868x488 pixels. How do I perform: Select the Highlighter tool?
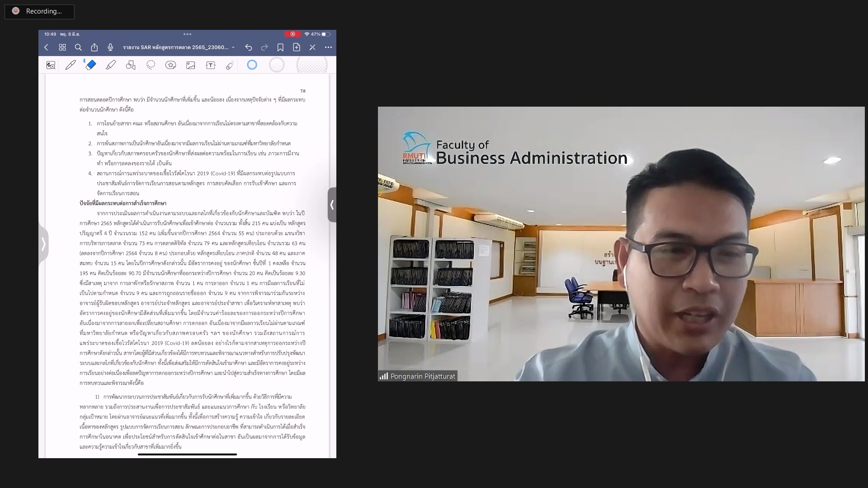tap(111, 65)
